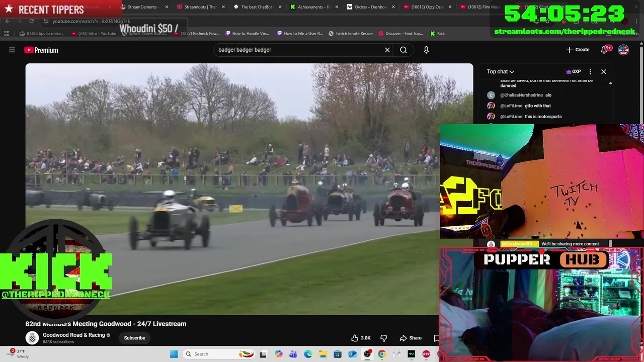Open the Windows Start menu
The image size is (644, 362).
click(174, 354)
